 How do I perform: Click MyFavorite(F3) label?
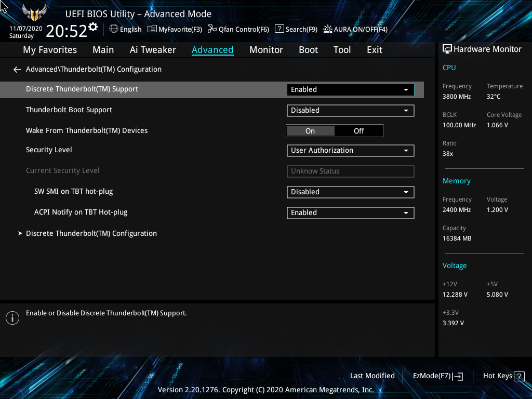[180, 29]
